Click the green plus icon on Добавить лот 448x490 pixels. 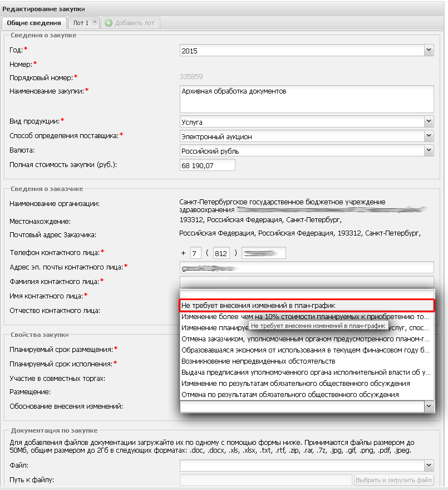(x=109, y=23)
